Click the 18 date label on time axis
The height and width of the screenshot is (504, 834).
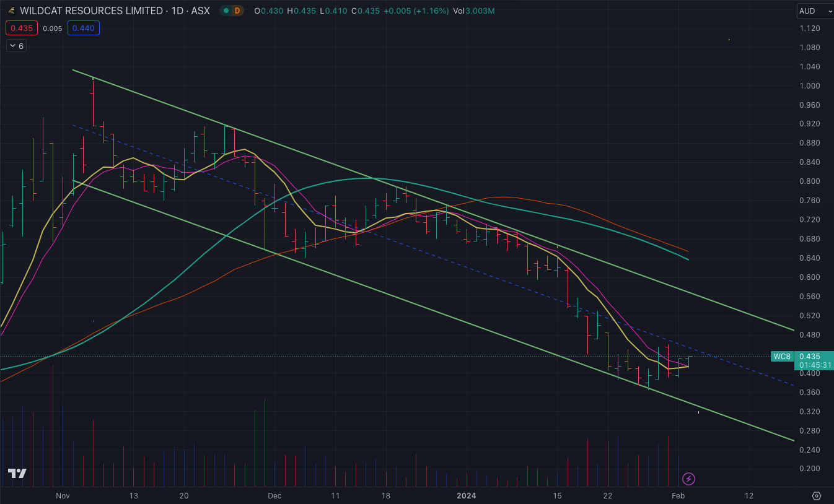click(385, 496)
